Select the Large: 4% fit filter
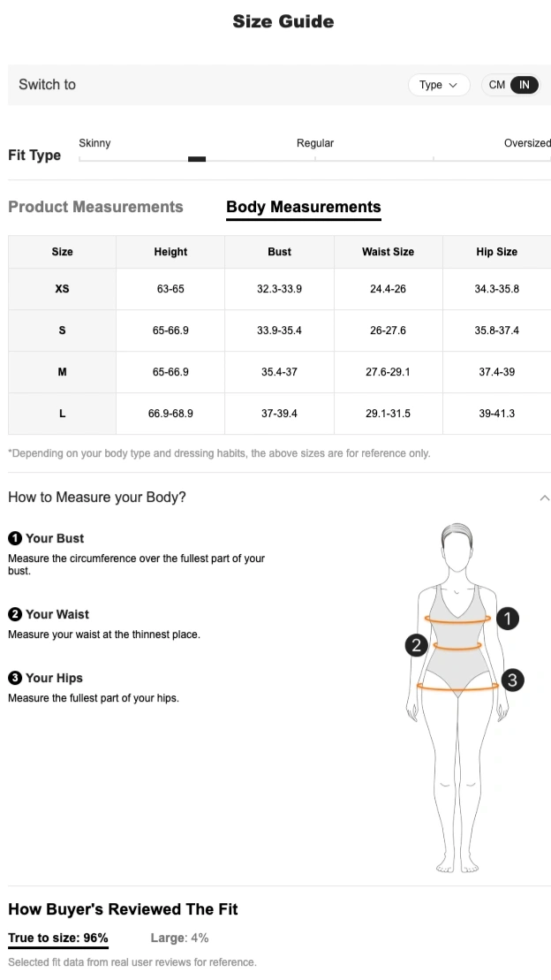Image resolution: width=551 pixels, height=980 pixels. point(179,938)
